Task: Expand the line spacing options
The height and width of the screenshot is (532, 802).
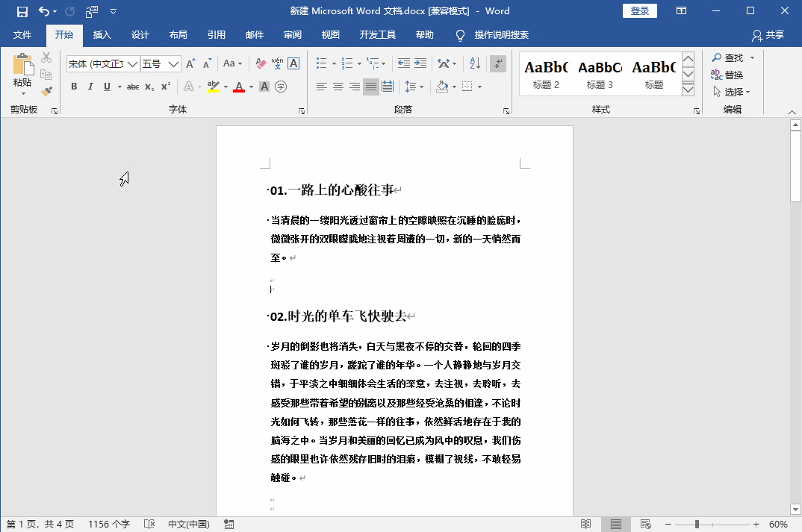Action: coord(420,87)
